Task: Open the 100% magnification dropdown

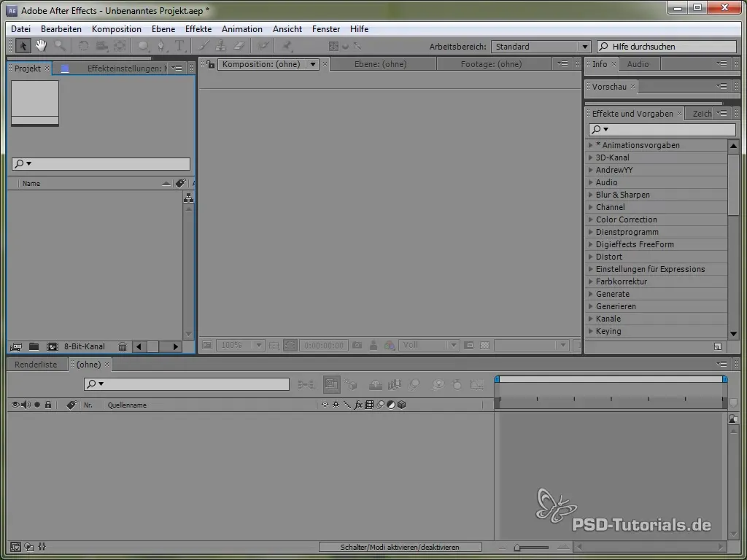Action: click(240, 345)
